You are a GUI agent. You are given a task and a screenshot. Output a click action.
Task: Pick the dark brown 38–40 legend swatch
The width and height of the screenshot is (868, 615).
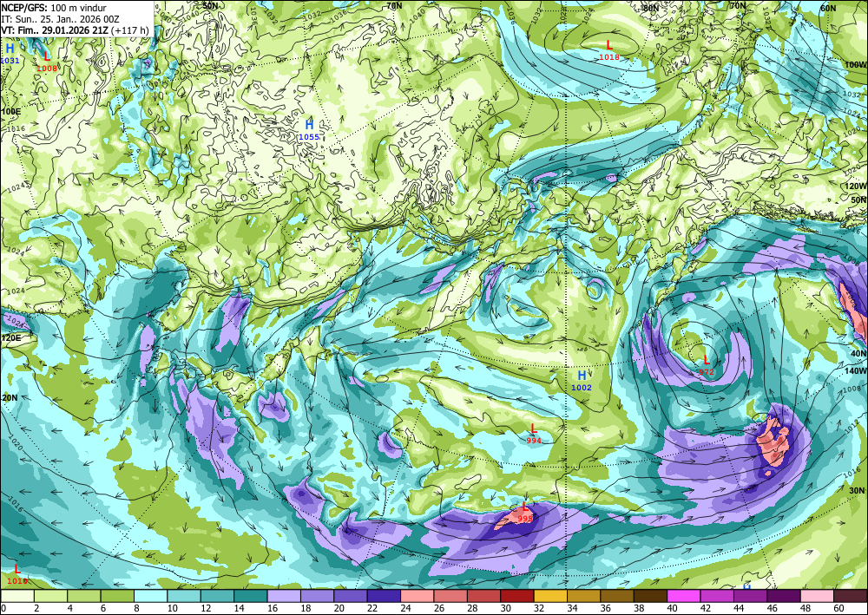point(650,596)
